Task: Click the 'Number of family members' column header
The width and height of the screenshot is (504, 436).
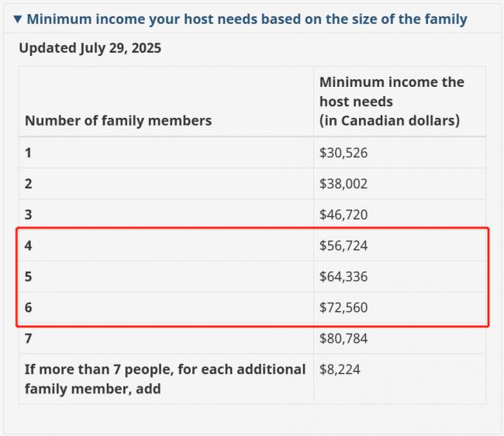Action: click(118, 120)
